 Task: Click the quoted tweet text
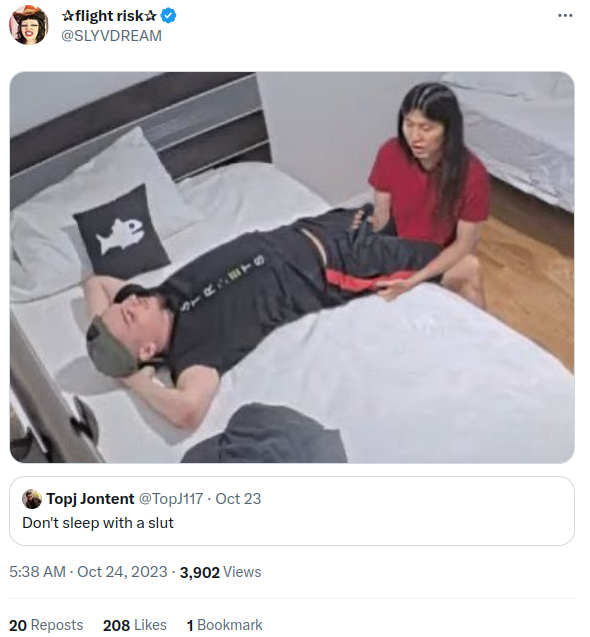[98, 523]
